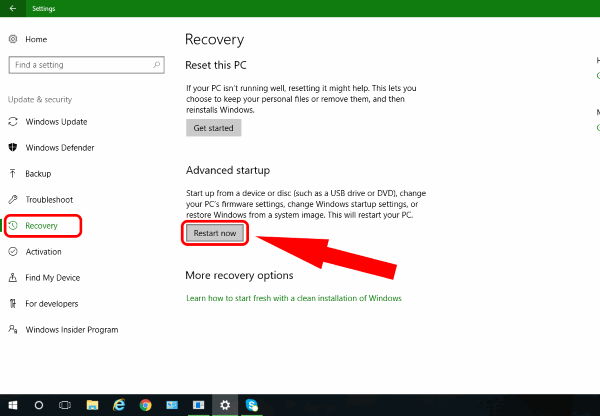Launch Google Chrome from taskbar
The height and width of the screenshot is (416, 600).
tap(145, 405)
